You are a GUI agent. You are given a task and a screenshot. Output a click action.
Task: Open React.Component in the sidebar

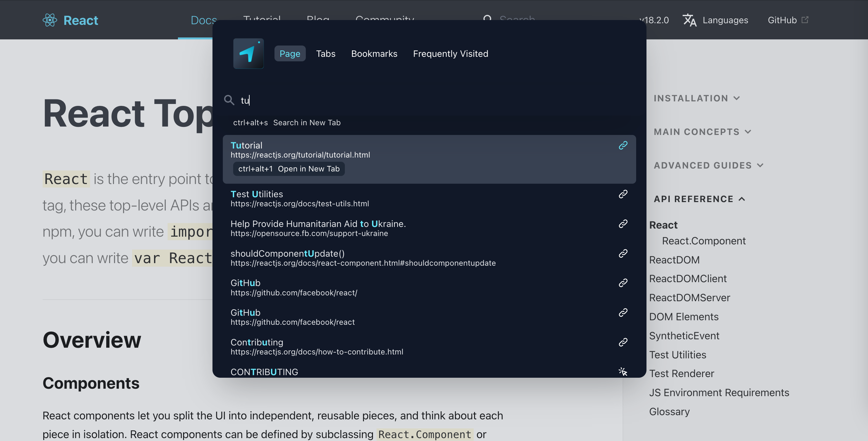click(x=704, y=241)
